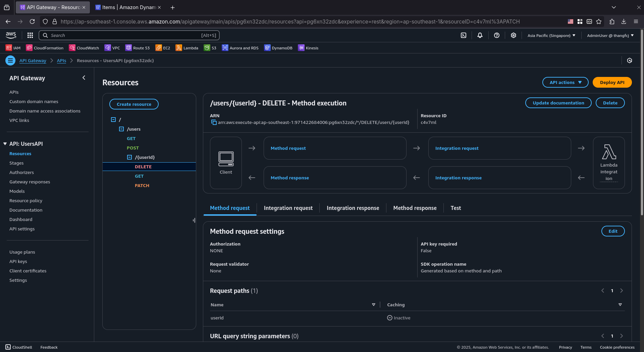Click the Lambda integration icon
Screen dimensions: 644x352
pos(609,152)
